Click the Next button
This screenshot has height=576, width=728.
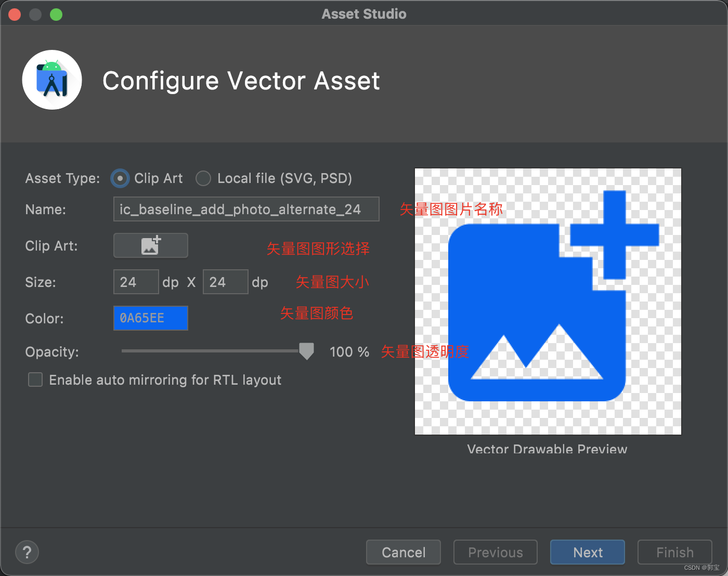[x=588, y=552]
